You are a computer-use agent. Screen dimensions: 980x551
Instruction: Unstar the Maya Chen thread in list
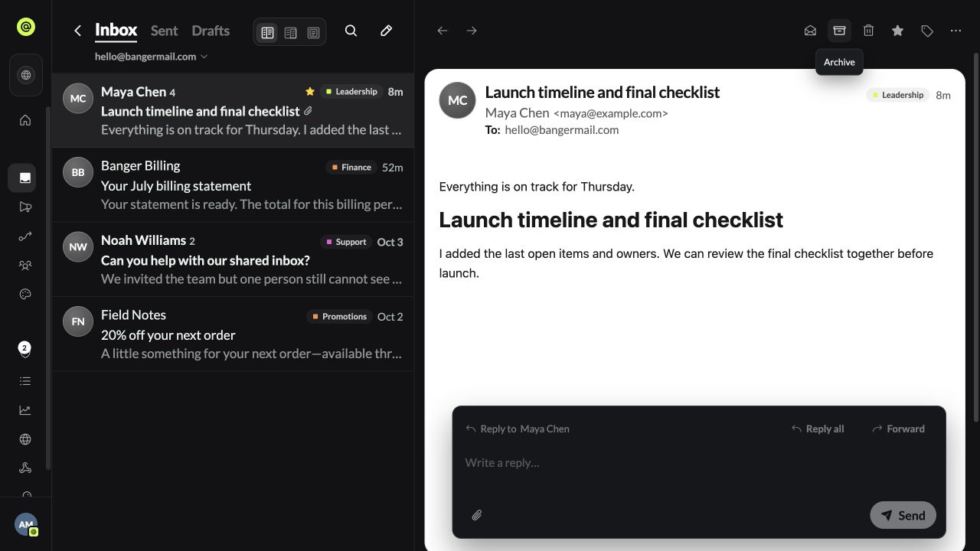coord(310,91)
